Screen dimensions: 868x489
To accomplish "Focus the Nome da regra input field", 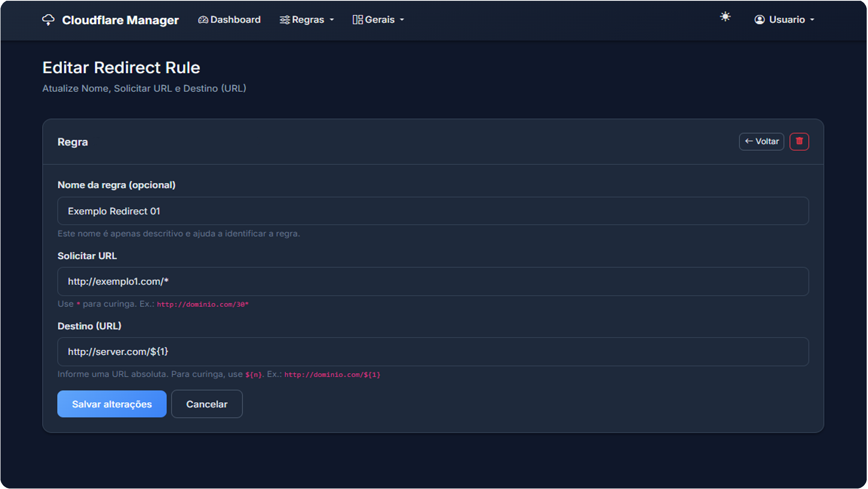I will coord(433,211).
